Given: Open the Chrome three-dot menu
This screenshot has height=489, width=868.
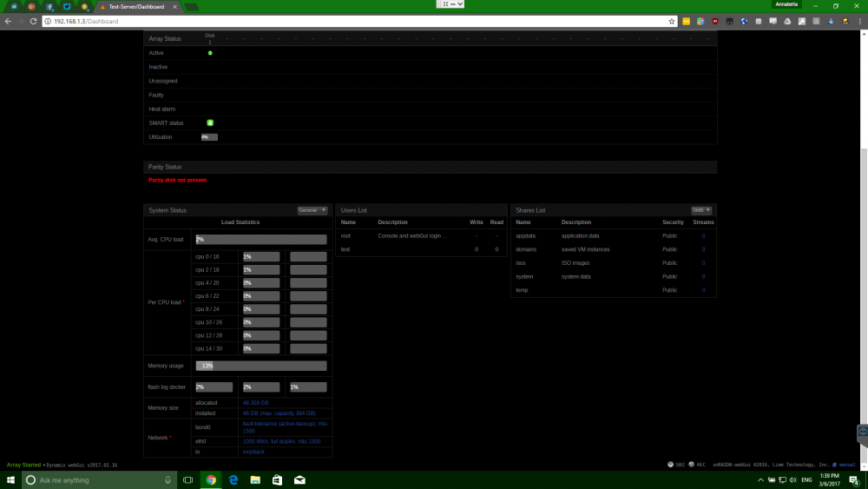Looking at the screenshot, I should [859, 21].
